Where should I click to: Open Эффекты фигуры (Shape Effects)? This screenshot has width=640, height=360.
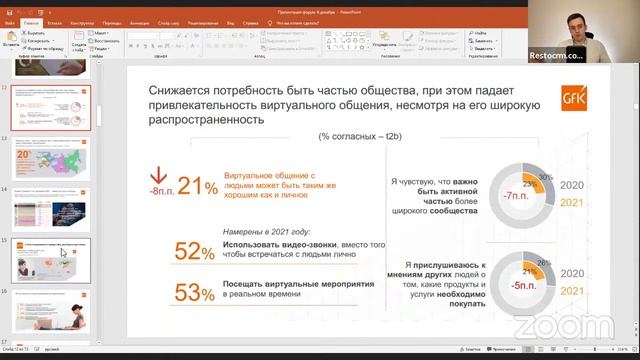(x=437, y=49)
